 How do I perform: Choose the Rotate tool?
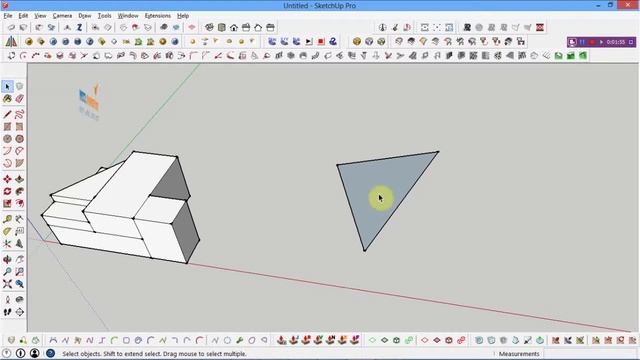click(x=7, y=191)
